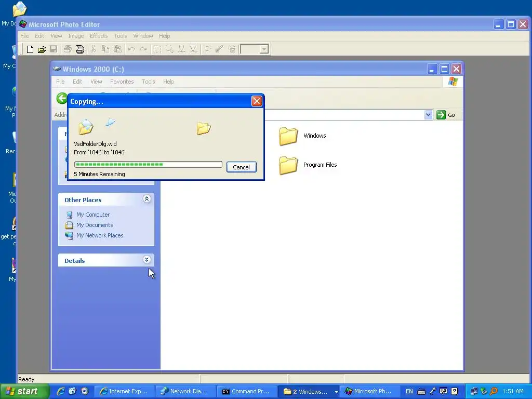
Task: Switch to Network Diagnostics taskbar button
Action: coord(185,392)
